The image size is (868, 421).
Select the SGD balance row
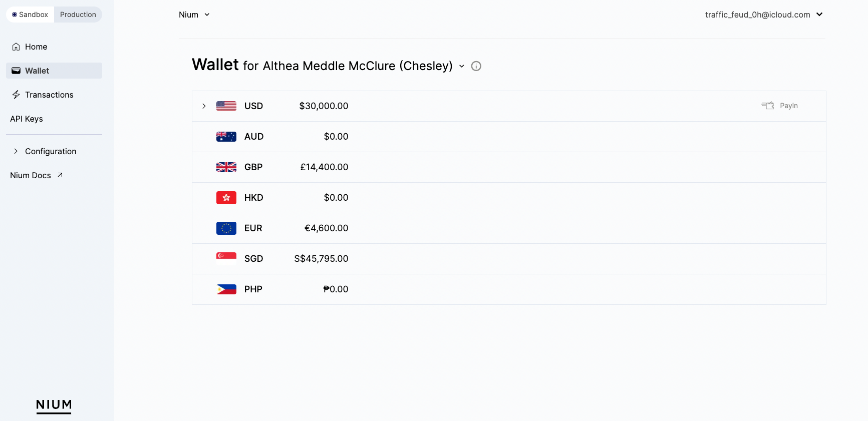pos(509,259)
